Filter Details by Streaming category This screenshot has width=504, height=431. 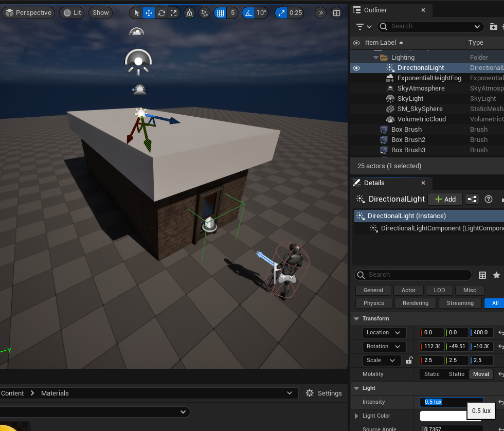click(460, 303)
